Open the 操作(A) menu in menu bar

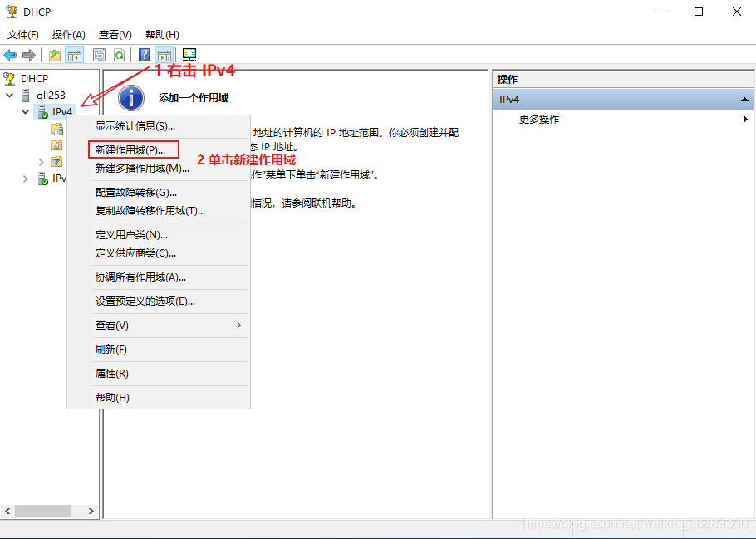[69, 35]
